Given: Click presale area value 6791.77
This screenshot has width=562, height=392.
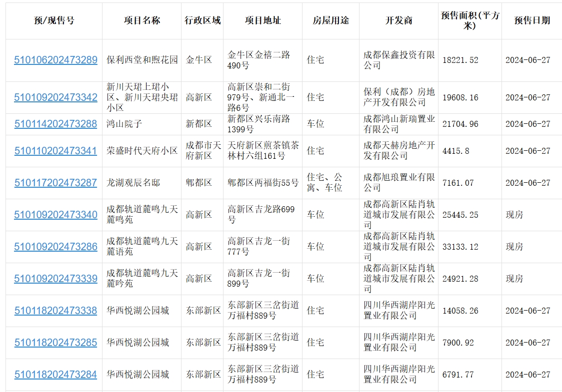Looking at the screenshot, I should (x=458, y=375).
